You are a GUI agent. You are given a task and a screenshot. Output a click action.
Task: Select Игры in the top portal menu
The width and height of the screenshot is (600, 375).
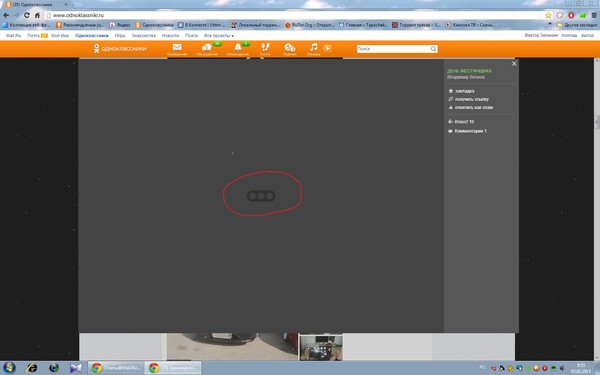coord(120,36)
